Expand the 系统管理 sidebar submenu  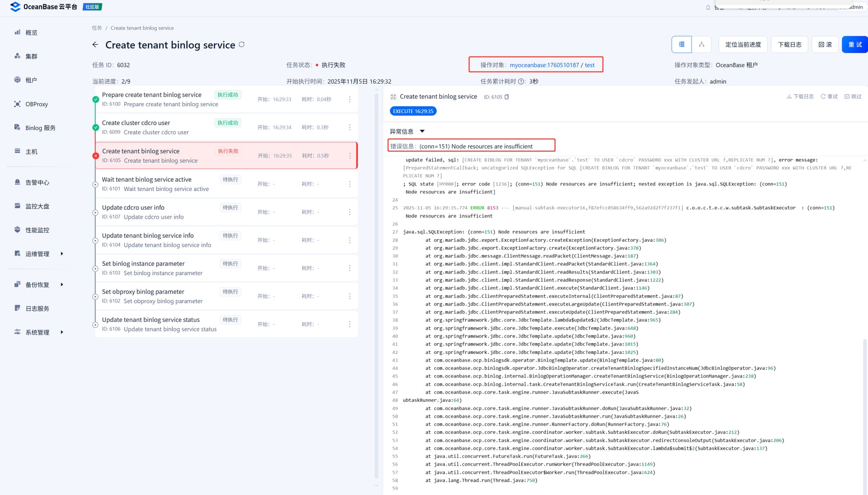(62, 332)
